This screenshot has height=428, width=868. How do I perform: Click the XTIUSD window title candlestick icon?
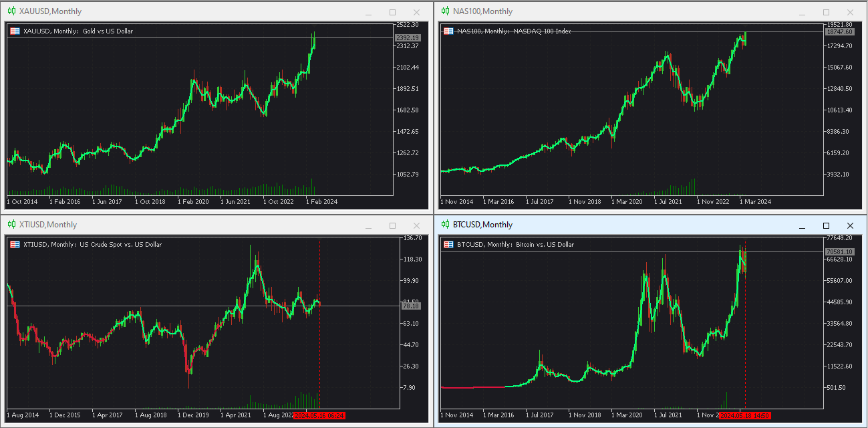(12, 225)
